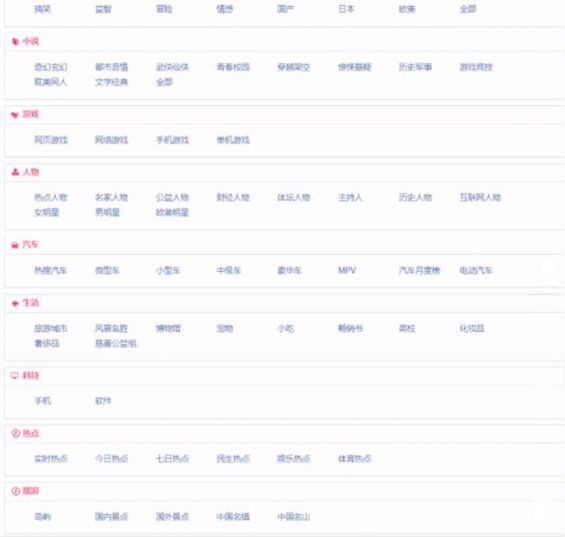
Task: Click the people icon beside 人物
Action: pos(15,172)
